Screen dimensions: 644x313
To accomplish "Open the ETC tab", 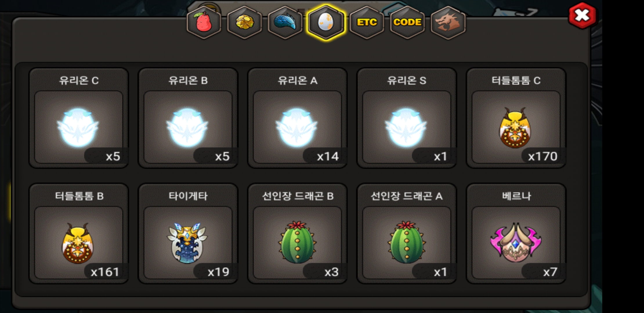I will click(367, 22).
